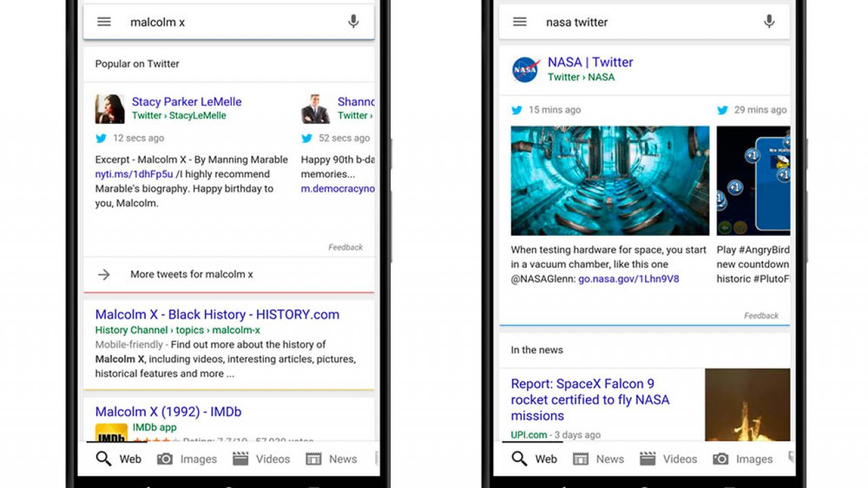Switch to Images tab on left phone
Image resolution: width=868 pixels, height=488 pixels.
188,459
